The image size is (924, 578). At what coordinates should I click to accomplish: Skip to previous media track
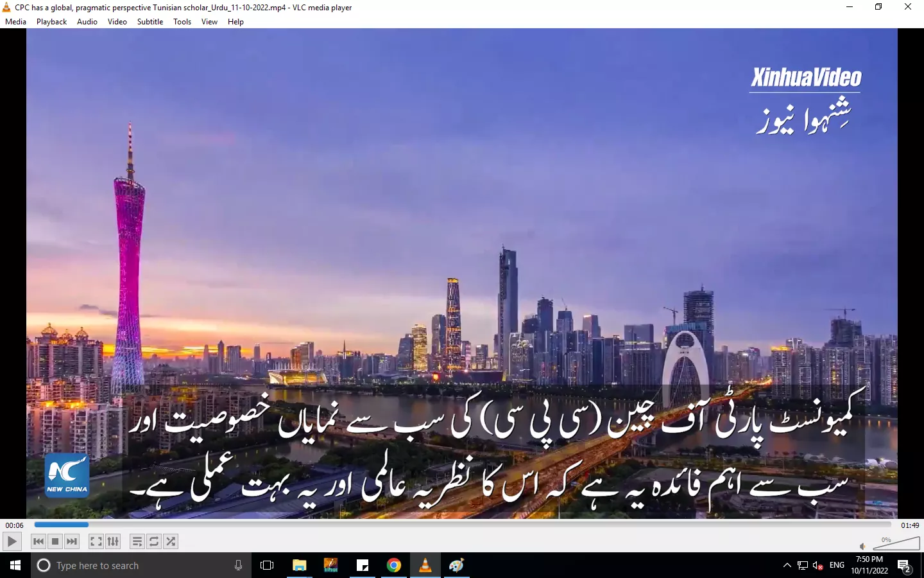38,541
